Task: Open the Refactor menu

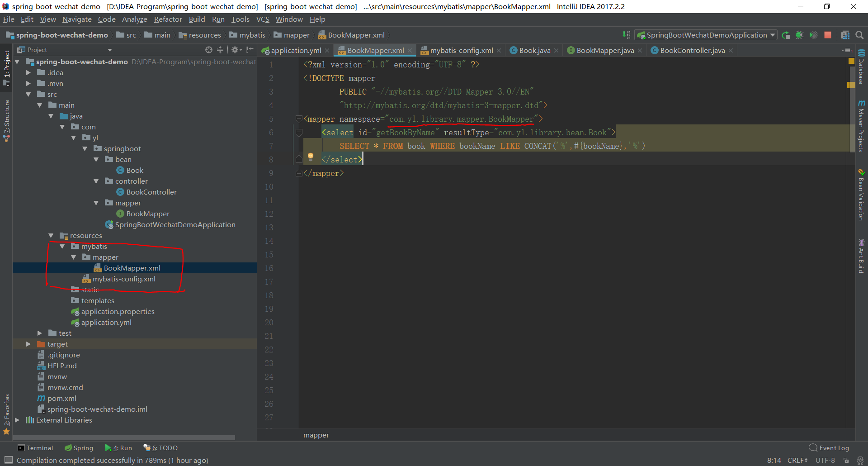Action: (x=168, y=19)
